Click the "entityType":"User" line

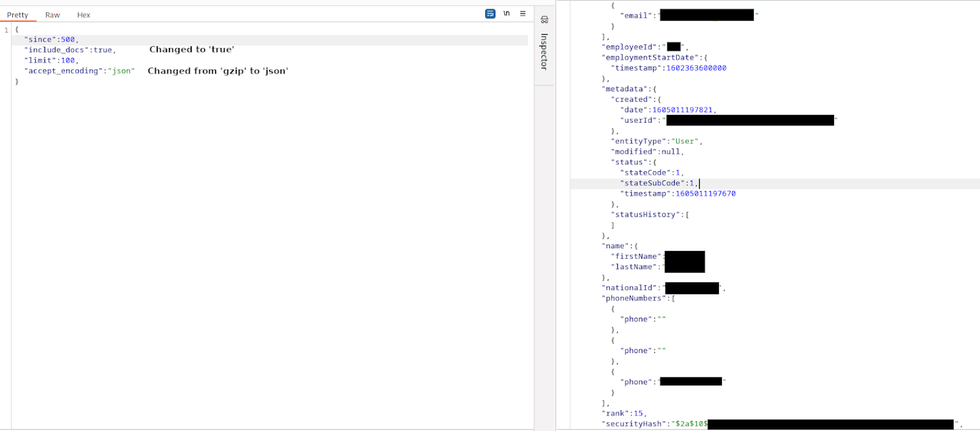(x=657, y=141)
